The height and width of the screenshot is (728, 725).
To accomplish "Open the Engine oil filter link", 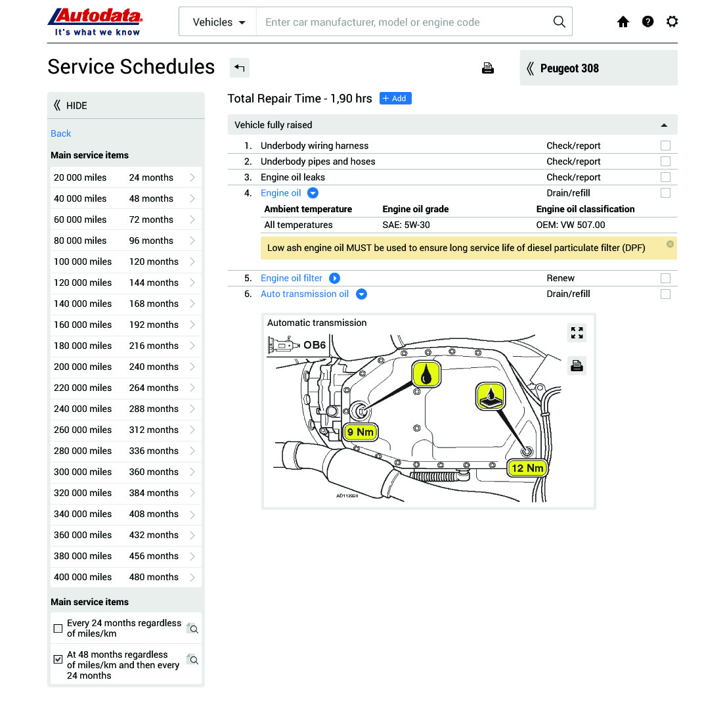I will [x=292, y=278].
